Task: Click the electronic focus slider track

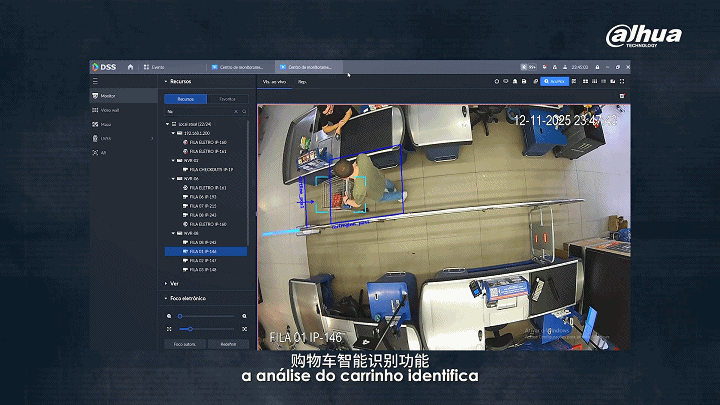Action: coord(207,329)
